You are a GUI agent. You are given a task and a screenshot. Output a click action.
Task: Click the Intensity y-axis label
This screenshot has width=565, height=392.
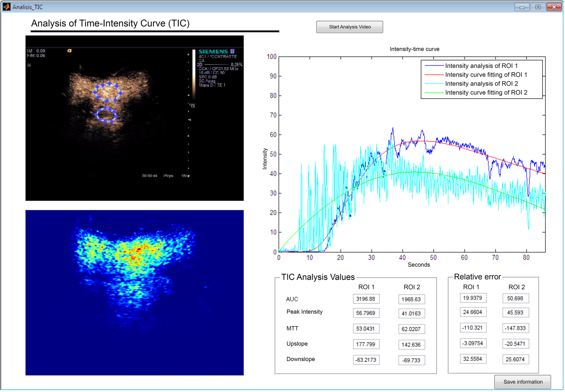point(264,159)
